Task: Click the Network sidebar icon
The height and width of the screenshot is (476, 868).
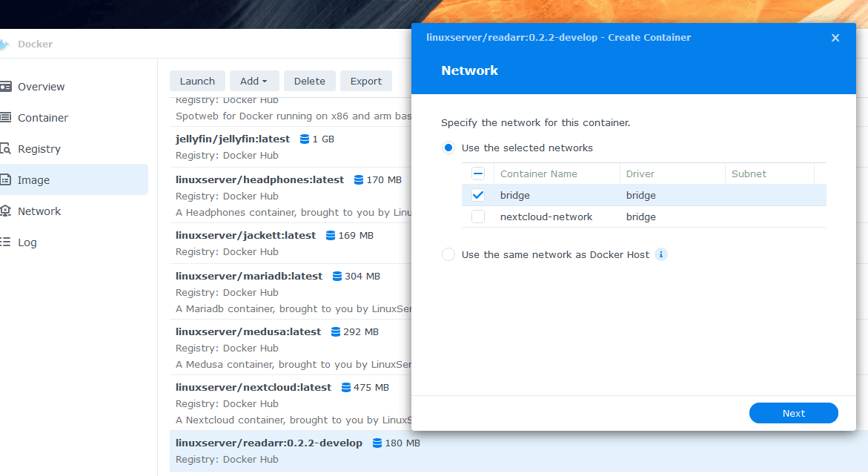Action: click(5, 211)
